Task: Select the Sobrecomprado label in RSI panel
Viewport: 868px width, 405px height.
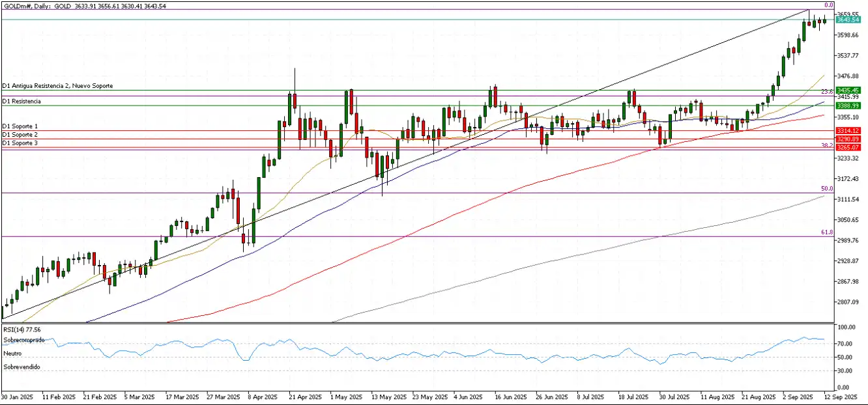Action: coord(23,341)
